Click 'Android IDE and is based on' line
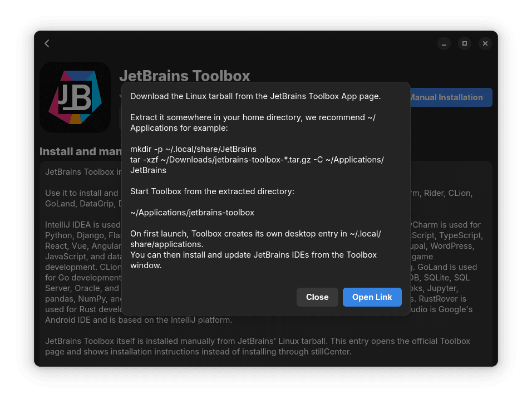 click(139, 320)
